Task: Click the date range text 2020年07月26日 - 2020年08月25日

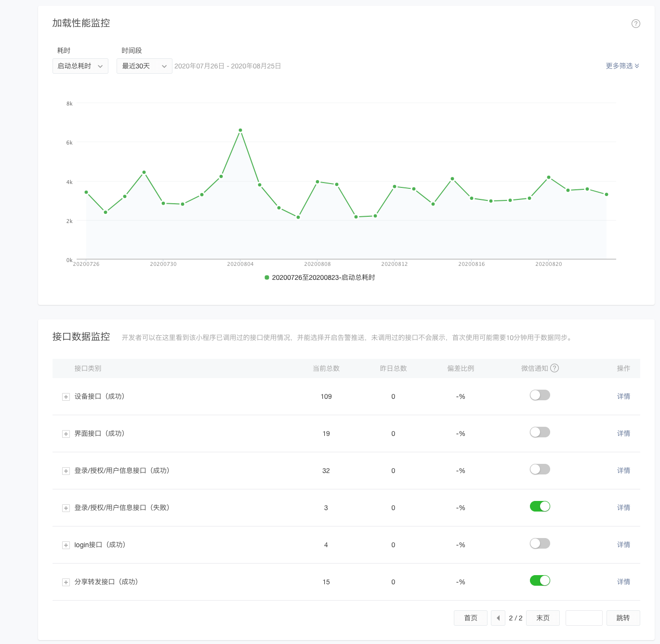Action: (227, 66)
